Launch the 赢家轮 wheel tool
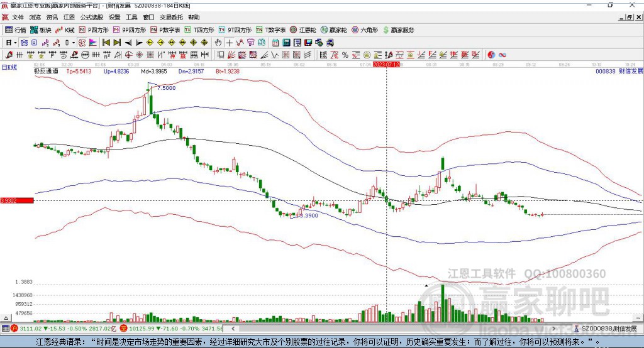 pyautogui.click(x=333, y=30)
